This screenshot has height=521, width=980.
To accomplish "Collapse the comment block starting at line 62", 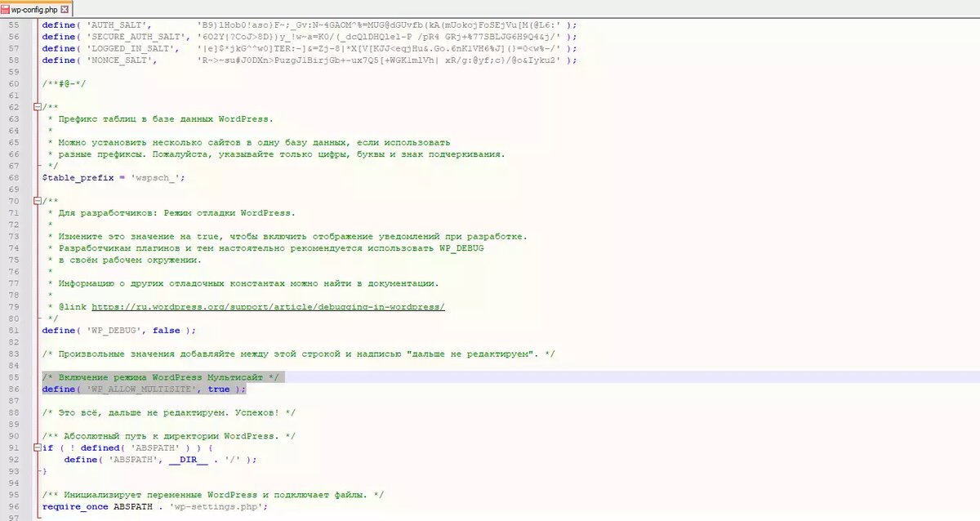I will pos(37,107).
